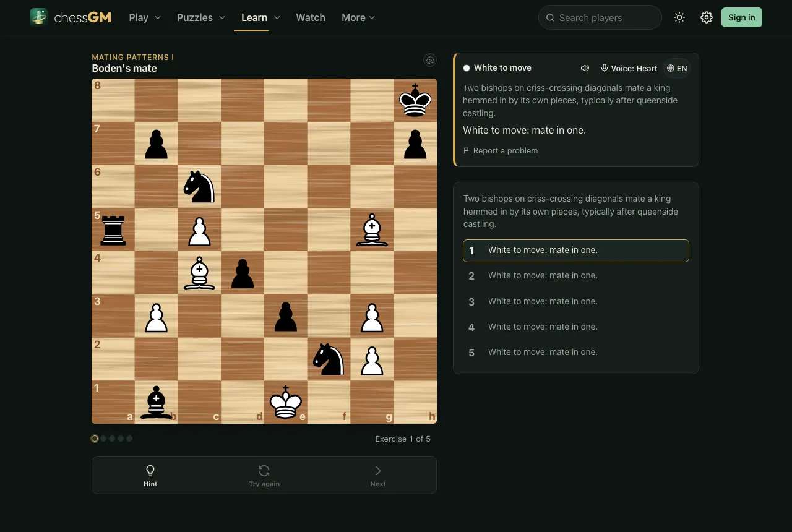
Task: Expand the Puzzles menu
Action: click(x=201, y=17)
